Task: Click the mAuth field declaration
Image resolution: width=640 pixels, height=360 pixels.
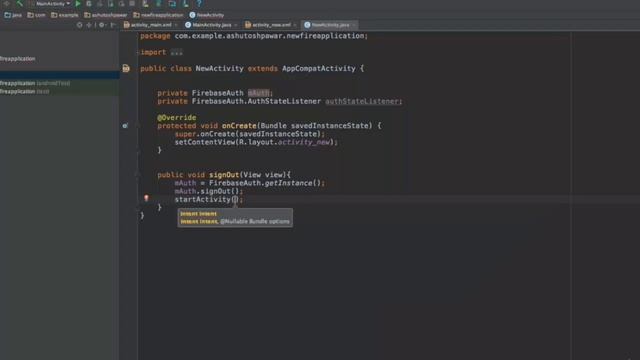Action: click(x=258, y=93)
